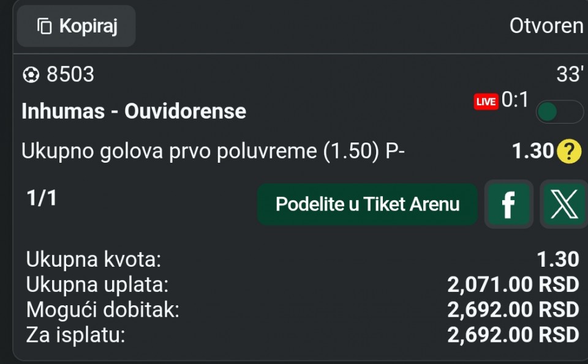Share ticket on X
Image resolution: width=588 pixels, height=364 pixels.
coord(564,204)
